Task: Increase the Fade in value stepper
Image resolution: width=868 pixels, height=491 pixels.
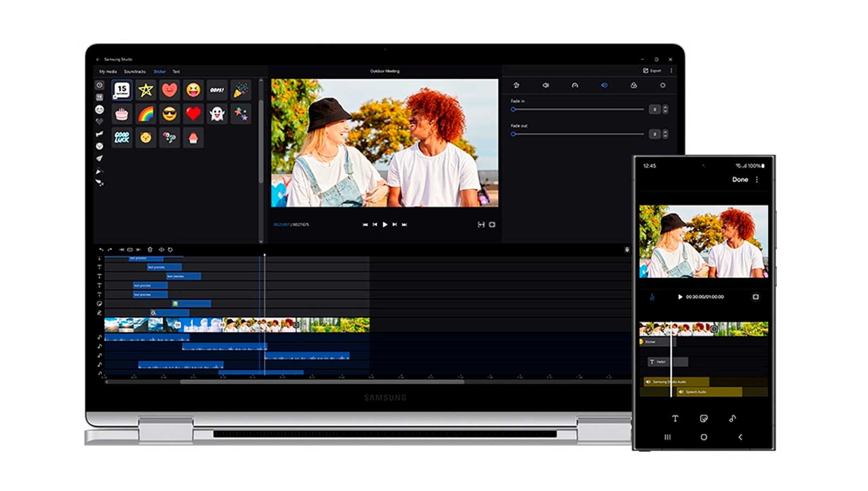Action: pos(666,107)
